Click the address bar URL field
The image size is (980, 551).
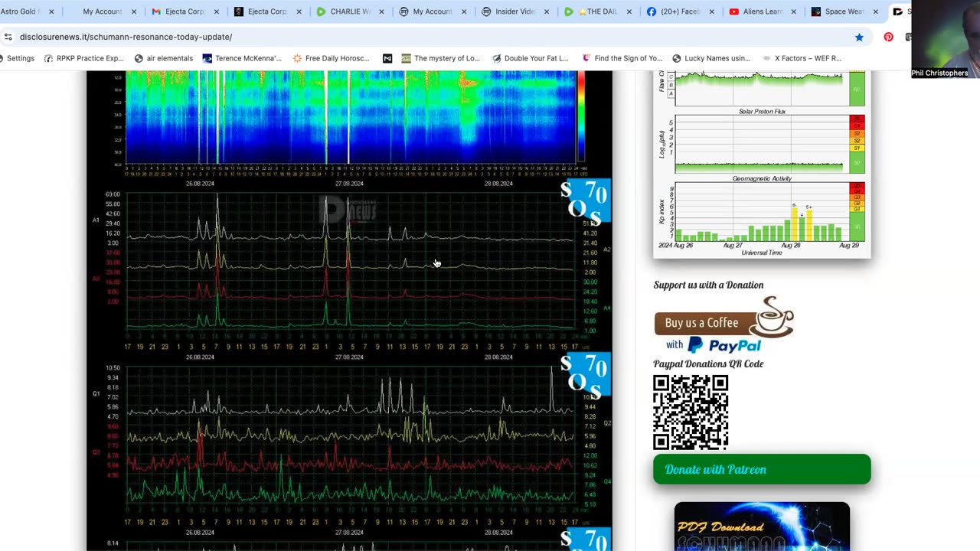429,37
